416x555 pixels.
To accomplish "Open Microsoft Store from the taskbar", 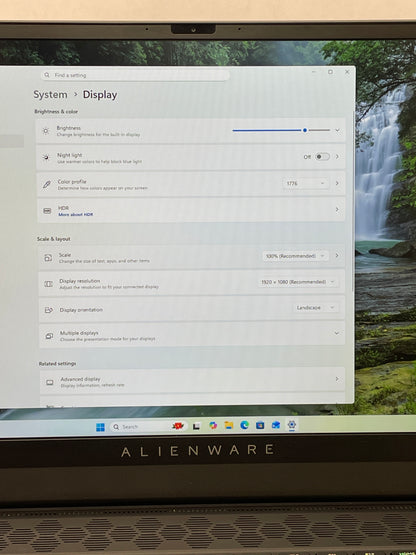I will 260,425.
